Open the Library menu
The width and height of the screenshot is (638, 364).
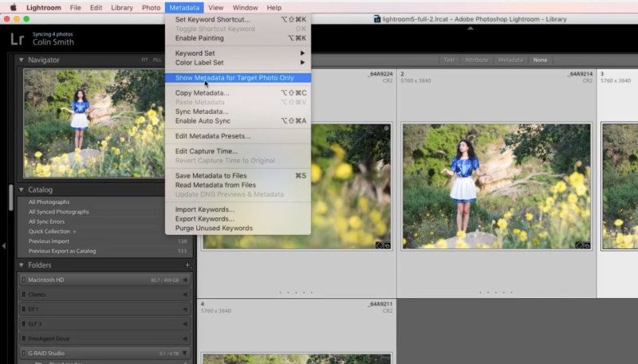tap(122, 8)
